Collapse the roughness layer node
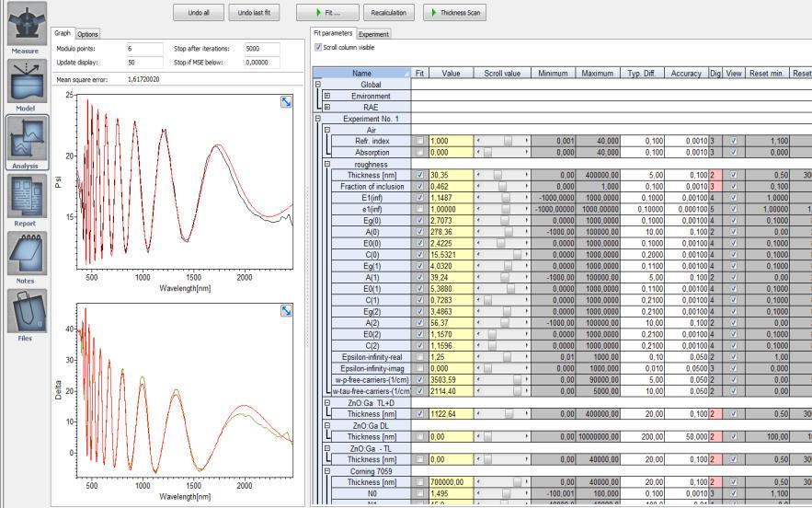Viewport: 812px width, 508px height. 327,164
